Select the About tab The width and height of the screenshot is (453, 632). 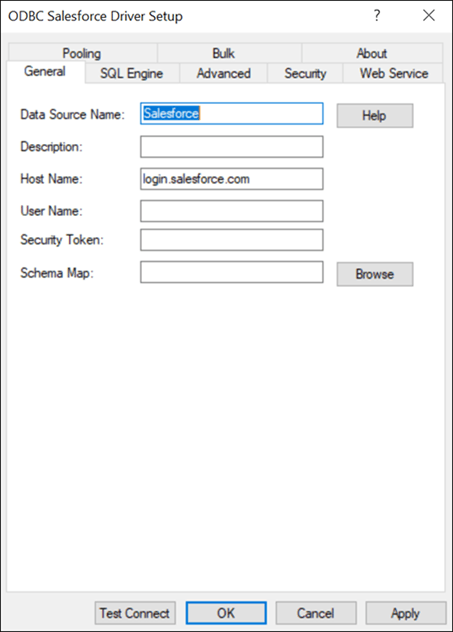[372, 53]
